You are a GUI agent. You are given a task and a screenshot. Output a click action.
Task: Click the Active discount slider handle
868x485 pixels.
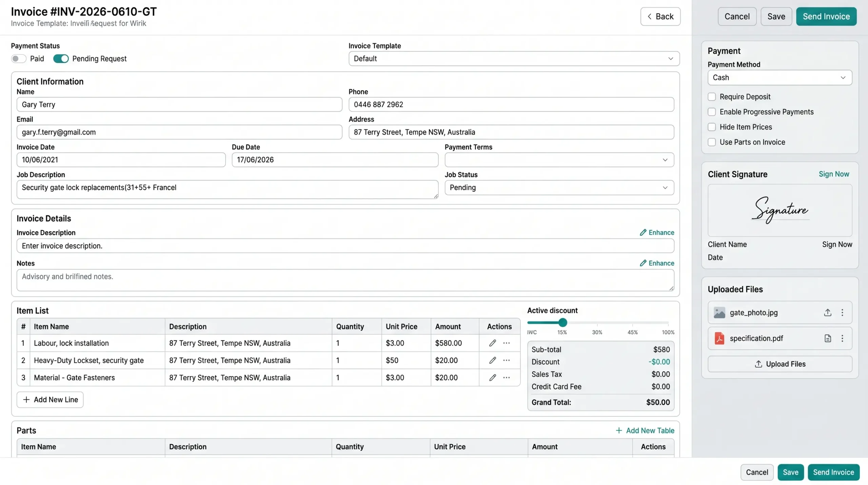[x=563, y=322]
